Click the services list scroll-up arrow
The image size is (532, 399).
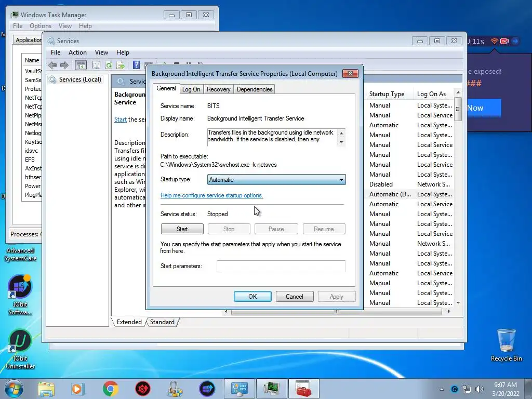(x=458, y=92)
